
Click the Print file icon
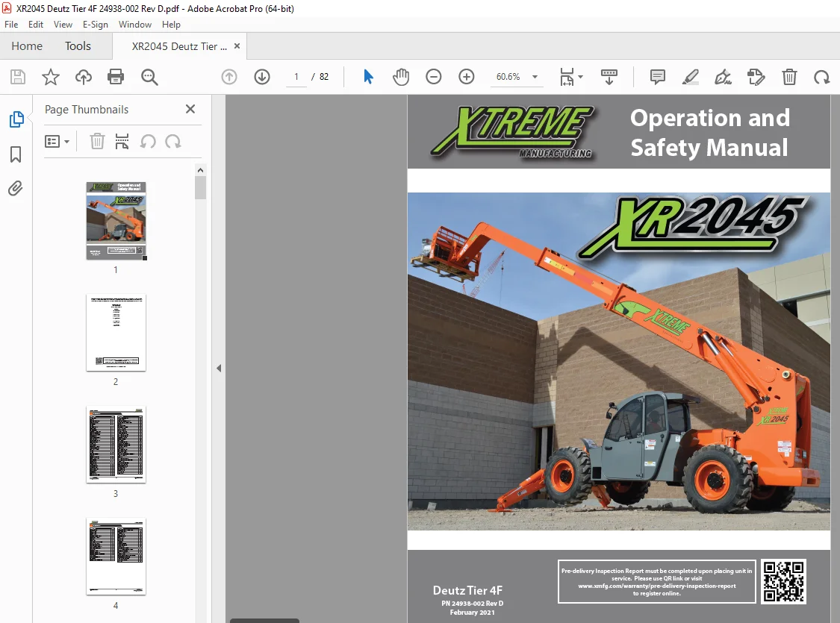[x=116, y=77]
